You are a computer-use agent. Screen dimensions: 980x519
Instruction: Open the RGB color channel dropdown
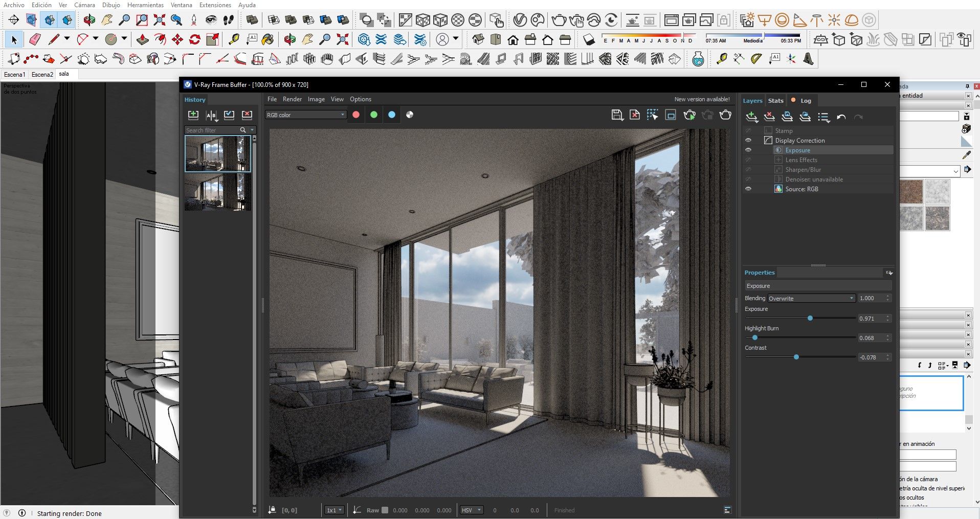(305, 115)
